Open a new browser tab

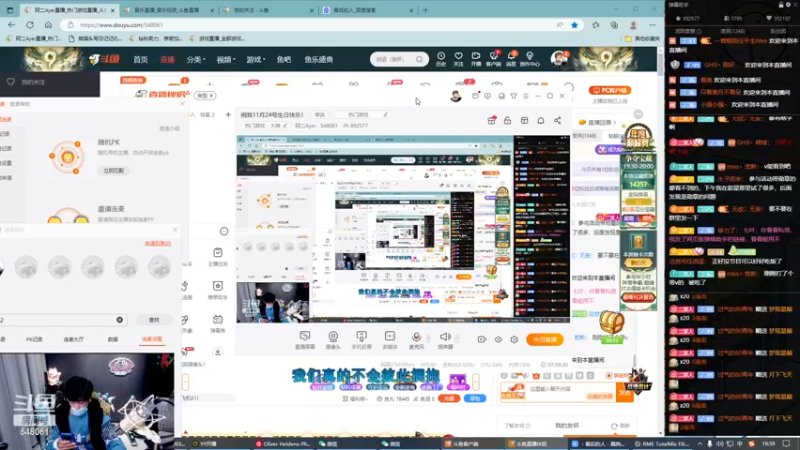point(425,10)
